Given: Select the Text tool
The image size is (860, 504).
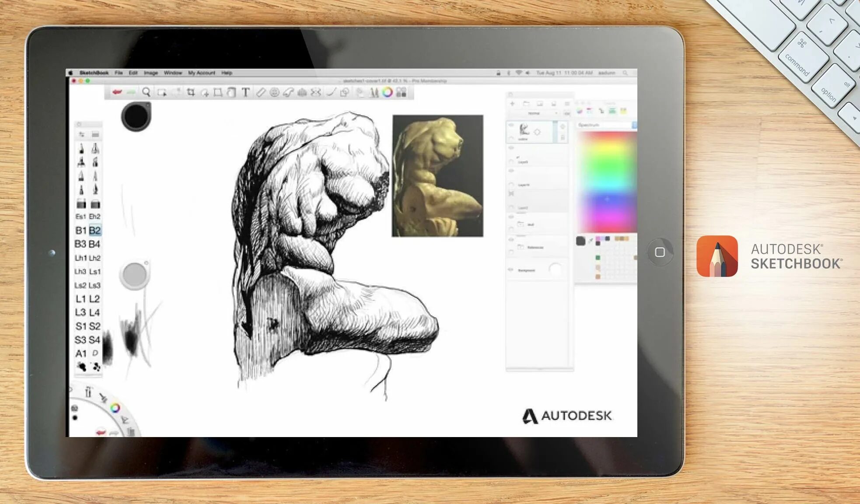Looking at the screenshot, I should (245, 92).
